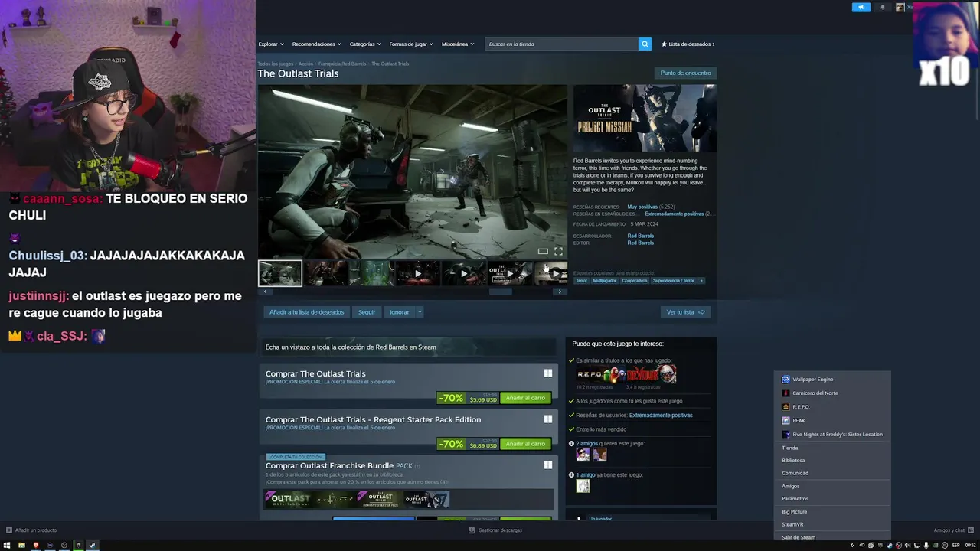The image size is (980, 551).
Task: Open the Muy positivas recent reviews link
Action: point(642,207)
